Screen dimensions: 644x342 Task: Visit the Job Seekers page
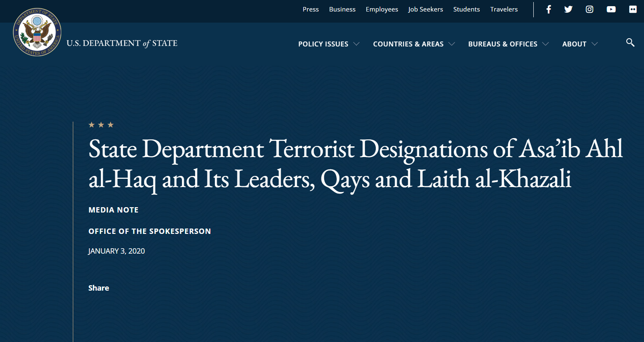click(x=425, y=9)
